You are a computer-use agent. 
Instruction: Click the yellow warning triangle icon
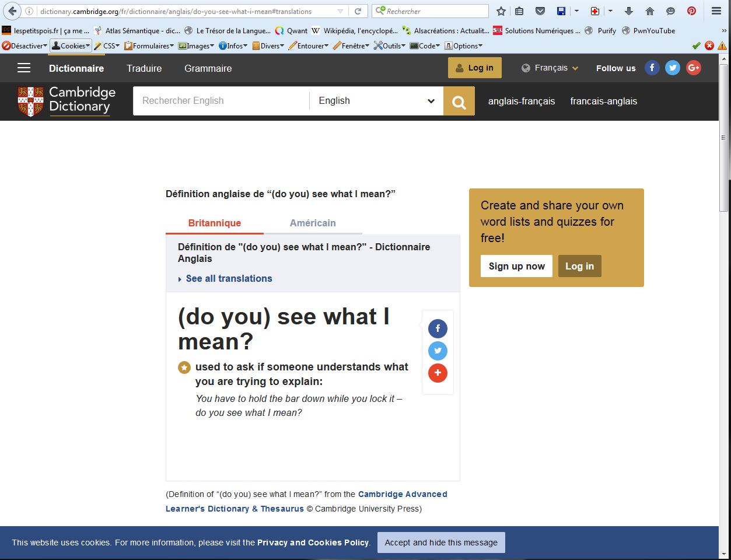[x=722, y=45]
